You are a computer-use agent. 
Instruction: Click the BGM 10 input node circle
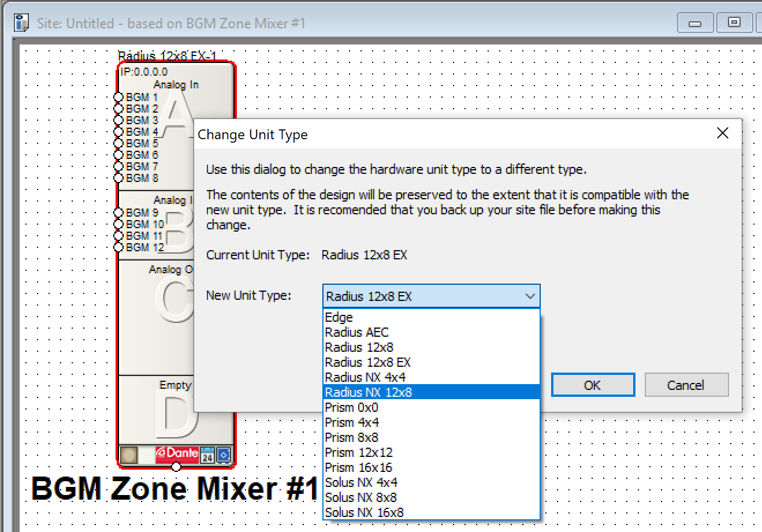pyautogui.click(x=118, y=224)
